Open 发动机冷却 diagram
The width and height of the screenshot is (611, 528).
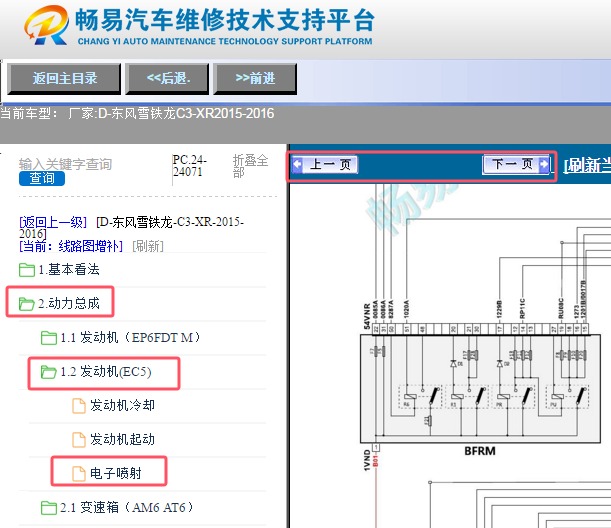point(122,406)
